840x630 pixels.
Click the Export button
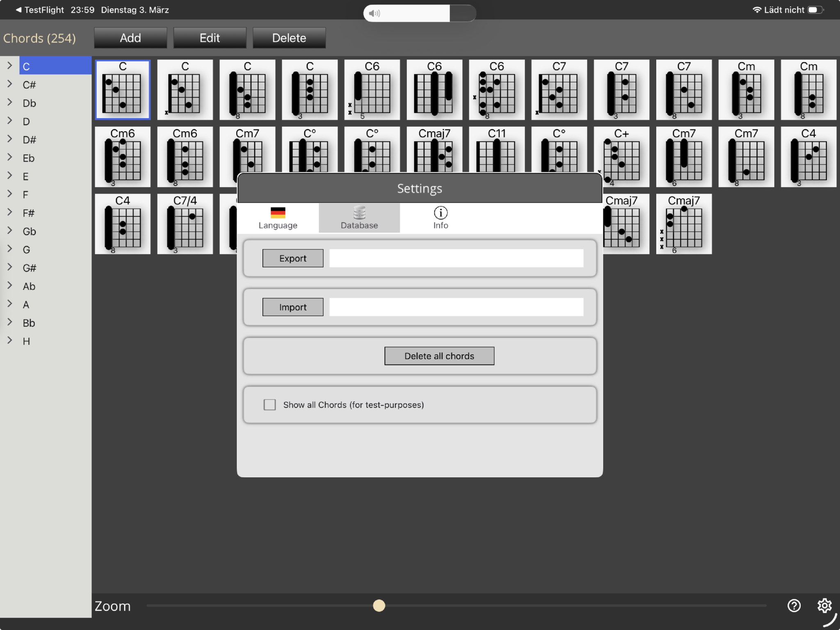point(292,258)
